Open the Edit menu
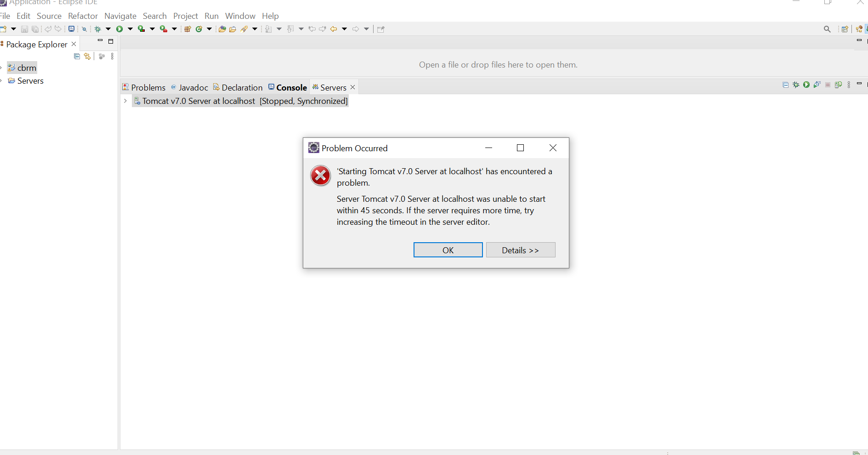Viewport: 868px width, 455px height. coord(23,16)
